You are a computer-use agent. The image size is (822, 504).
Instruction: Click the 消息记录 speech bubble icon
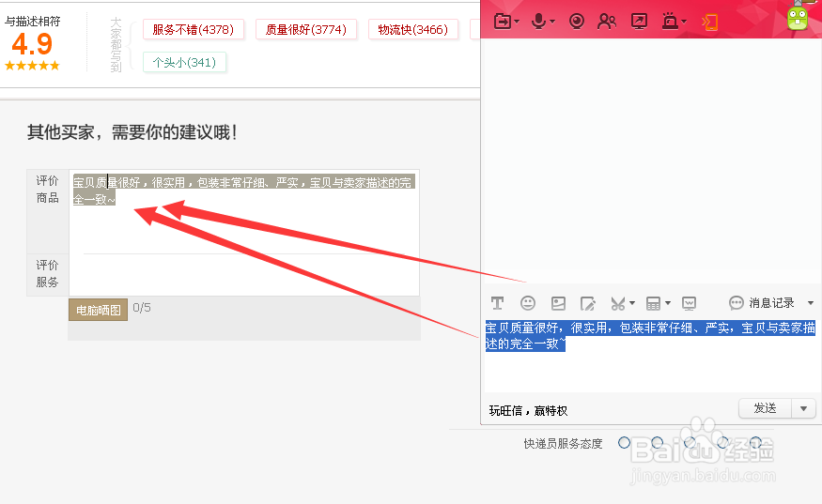(736, 303)
